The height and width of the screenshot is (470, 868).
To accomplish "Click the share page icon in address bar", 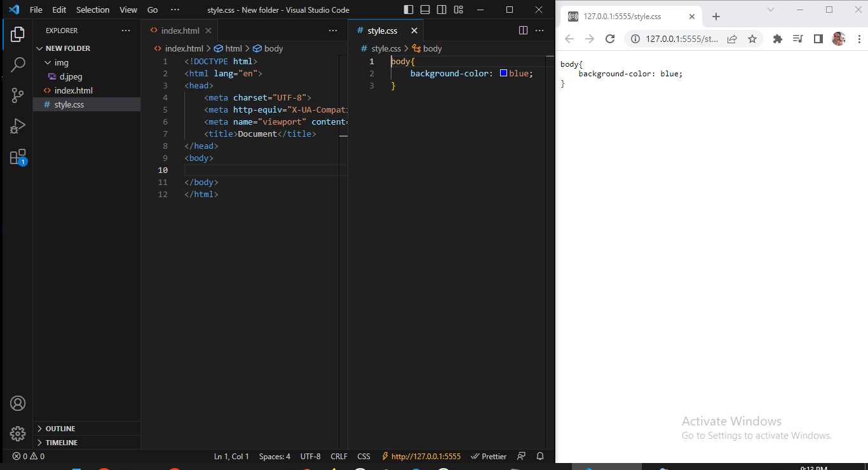I will pyautogui.click(x=732, y=39).
